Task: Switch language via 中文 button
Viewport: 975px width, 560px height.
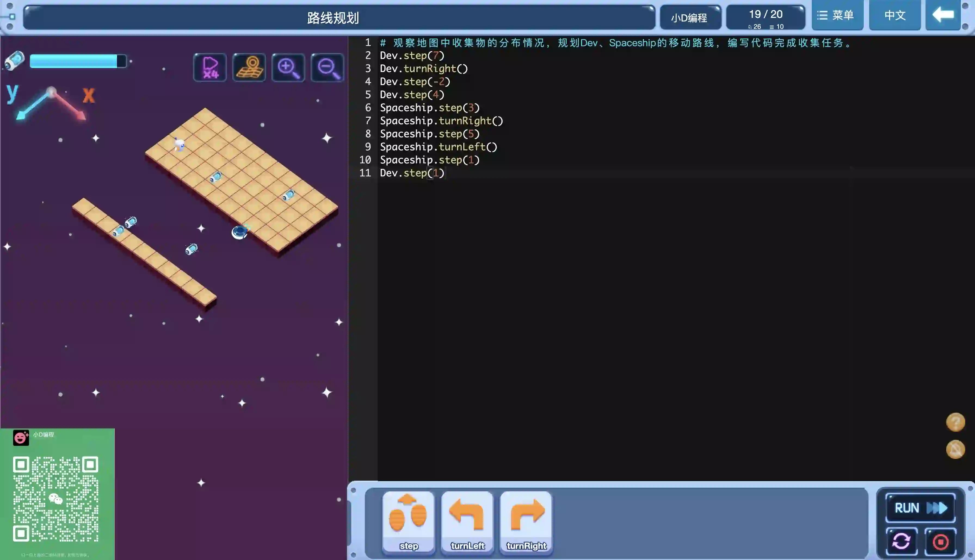Action: [894, 15]
